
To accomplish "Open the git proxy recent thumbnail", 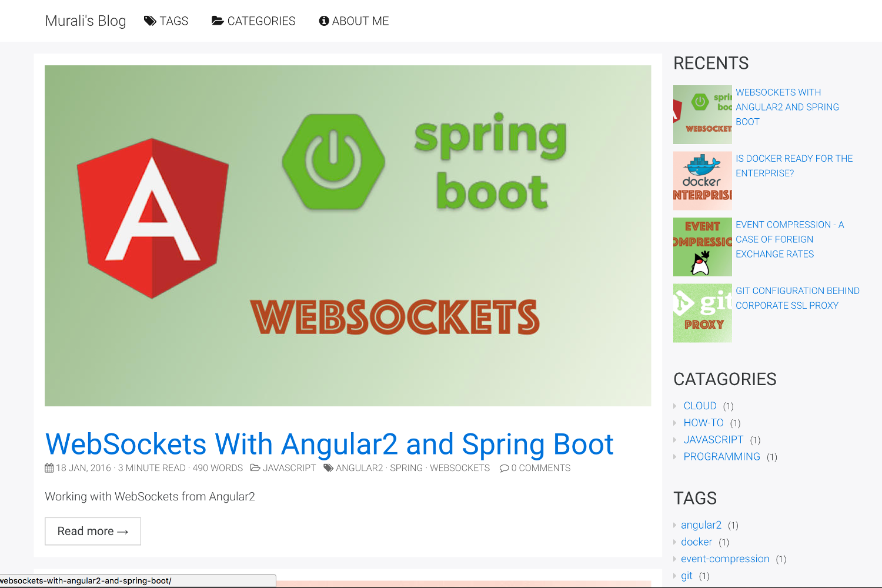I will click(x=703, y=313).
